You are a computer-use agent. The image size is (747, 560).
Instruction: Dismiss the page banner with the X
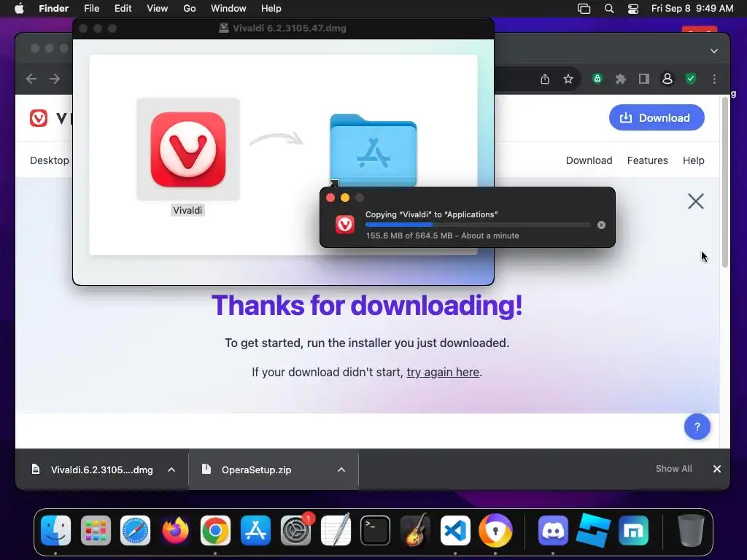click(695, 201)
